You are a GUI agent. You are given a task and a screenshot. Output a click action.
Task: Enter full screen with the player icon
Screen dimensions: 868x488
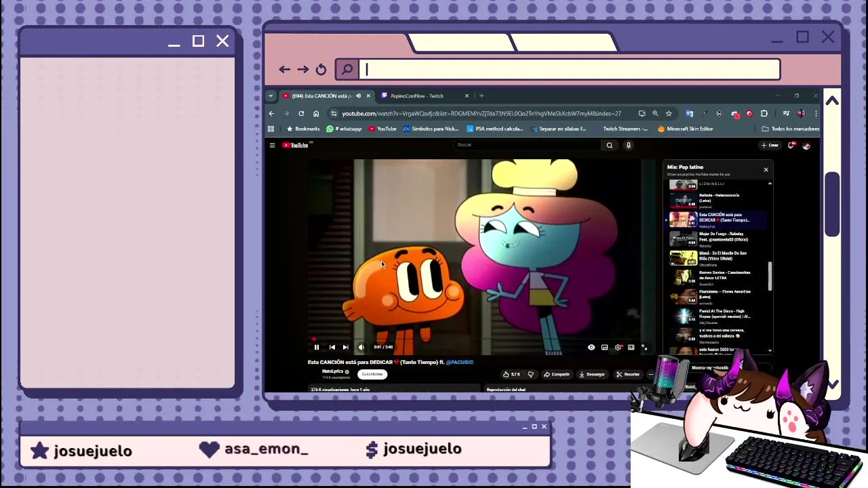[x=644, y=347]
